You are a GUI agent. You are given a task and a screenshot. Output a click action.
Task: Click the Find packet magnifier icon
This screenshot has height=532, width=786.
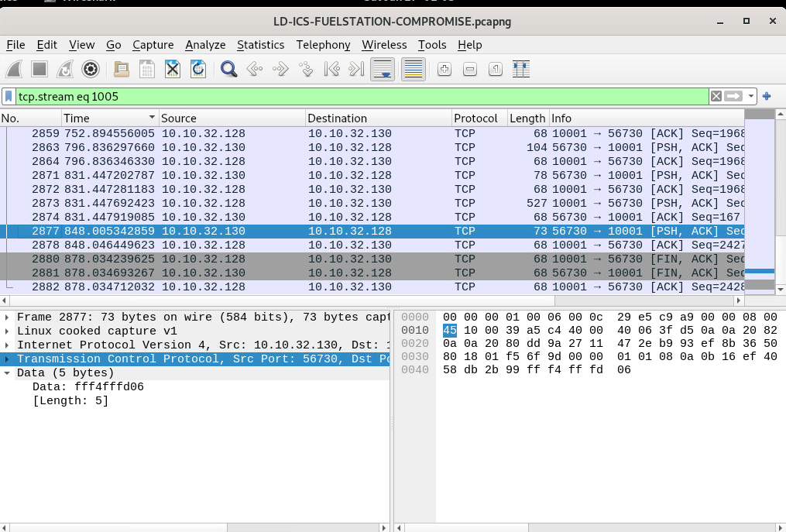228,70
